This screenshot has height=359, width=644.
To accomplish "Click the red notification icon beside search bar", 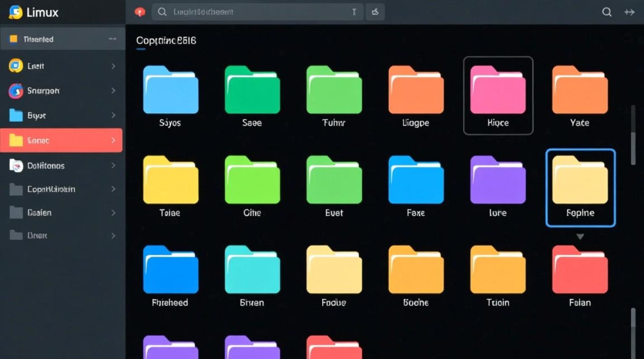I will [139, 11].
